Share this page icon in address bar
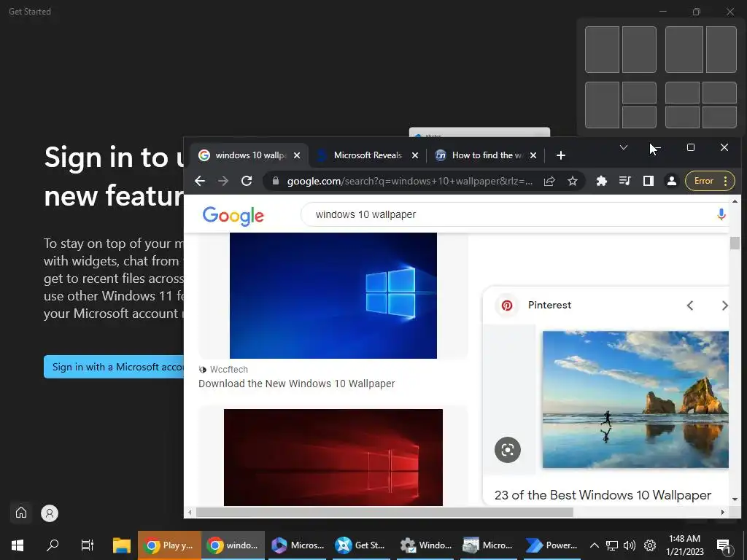This screenshot has height=560, width=747. (x=549, y=181)
